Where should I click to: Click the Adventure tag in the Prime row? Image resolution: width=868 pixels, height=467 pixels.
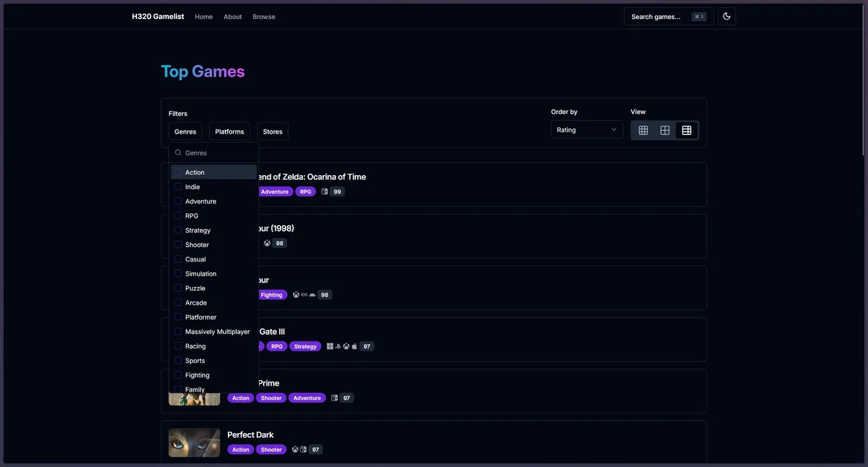307,398
